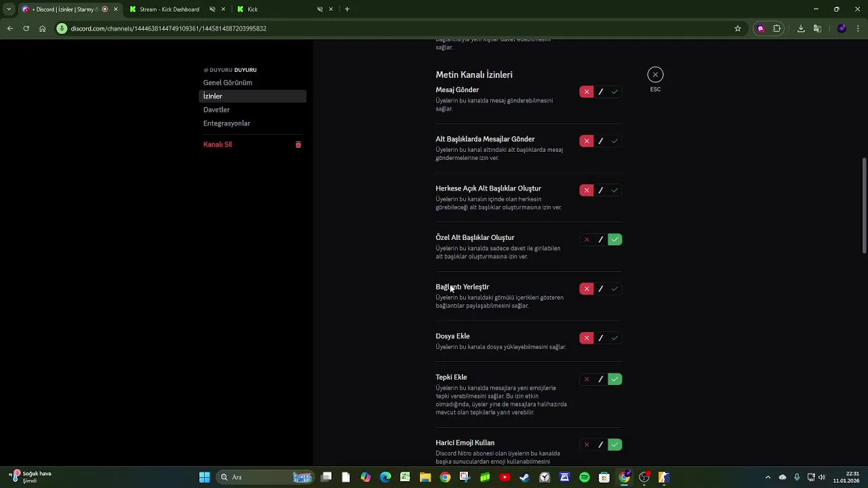Open the taskbar clock showing 22:31
Viewport: 868px width, 488px height.
pyautogui.click(x=846, y=477)
